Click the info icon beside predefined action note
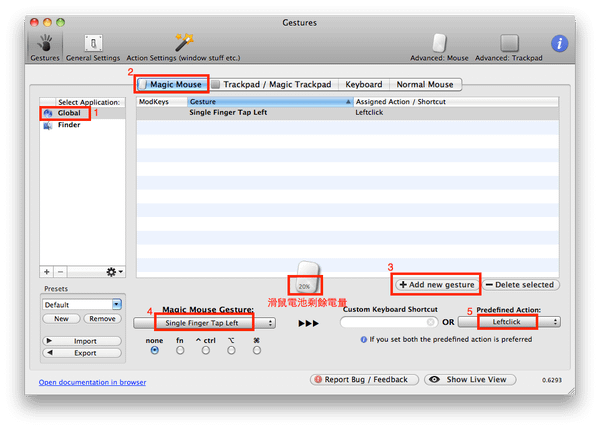Viewport: 600px width, 429px height. pyautogui.click(x=364, y=339)
